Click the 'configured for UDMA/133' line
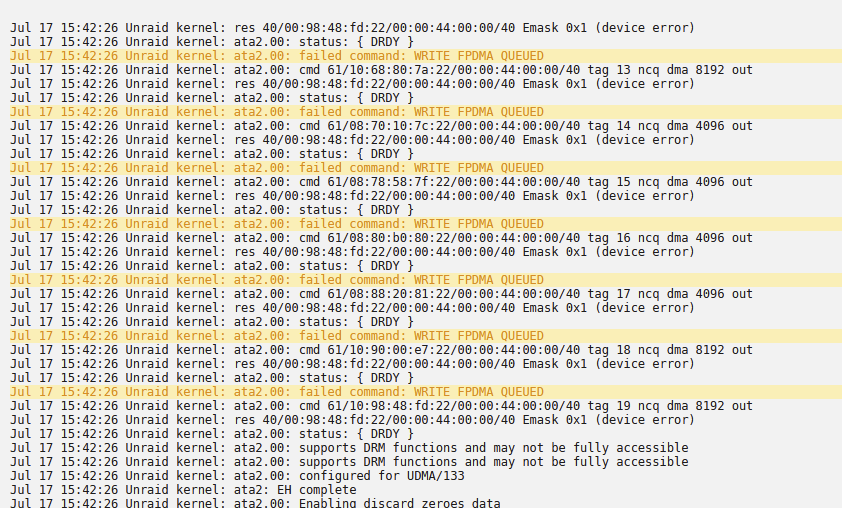This screenshot has height=508, width=842. tap(237, 476)
